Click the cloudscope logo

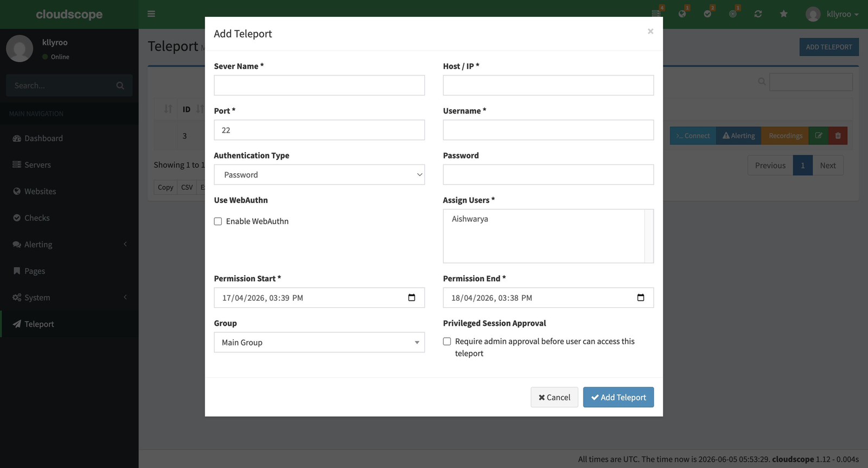coord(69,14)
